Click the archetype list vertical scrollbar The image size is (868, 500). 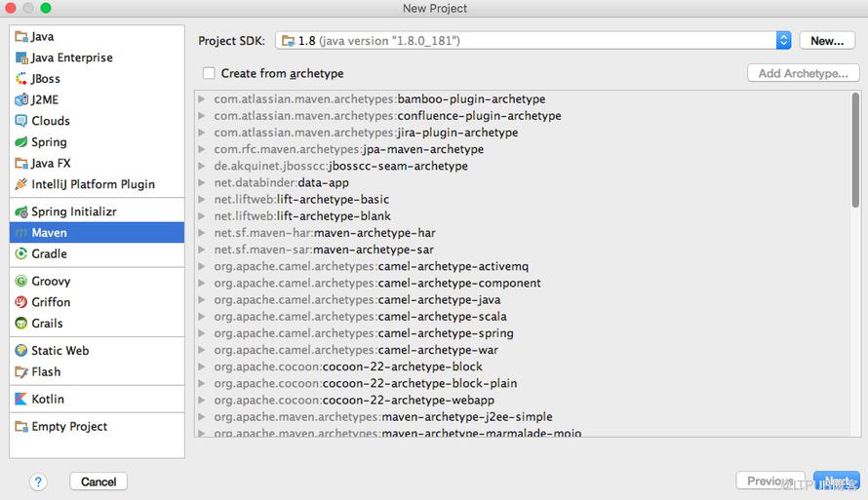855,150
